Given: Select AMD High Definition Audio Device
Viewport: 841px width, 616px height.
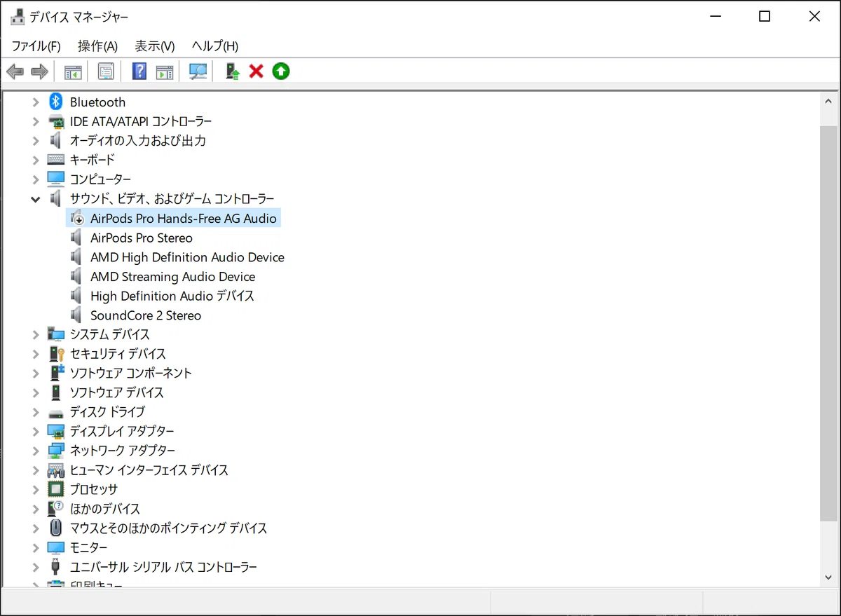Looking at the screenshot, I should tap(187, 257).
